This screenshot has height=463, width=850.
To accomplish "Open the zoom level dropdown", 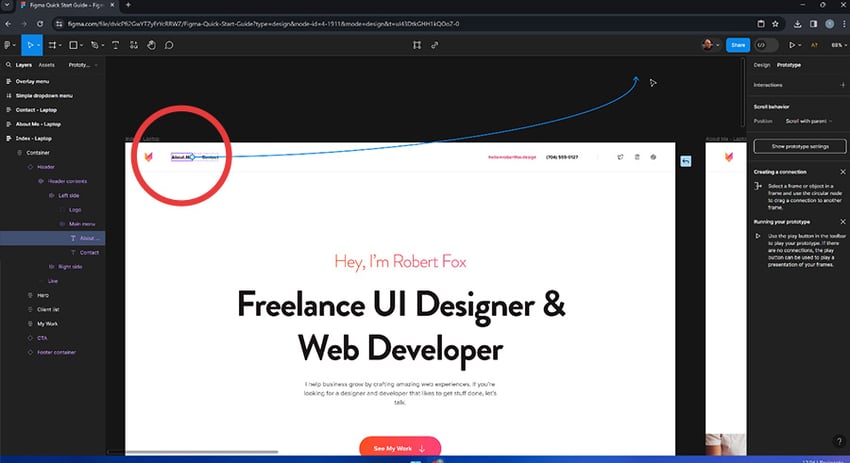I will coord(839,45).
